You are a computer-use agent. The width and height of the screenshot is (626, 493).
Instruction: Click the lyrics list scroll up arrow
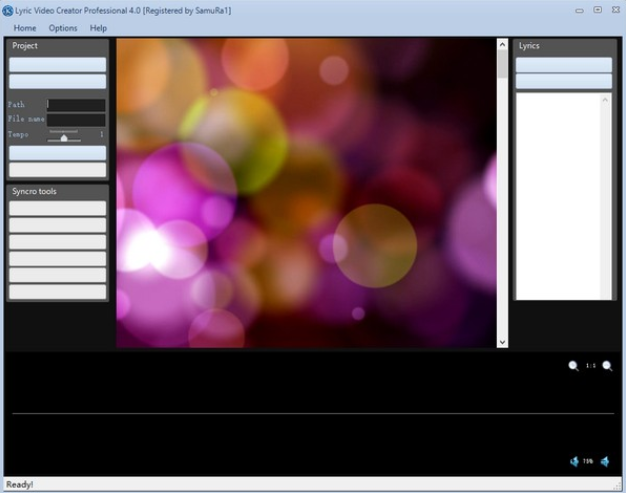(606, 99)
